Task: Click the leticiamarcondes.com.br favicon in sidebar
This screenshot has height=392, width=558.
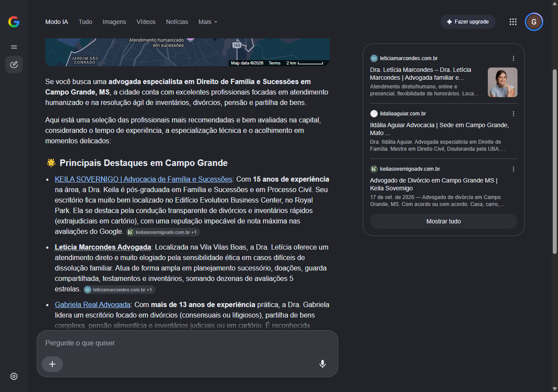Action: (x=374, y=58)
